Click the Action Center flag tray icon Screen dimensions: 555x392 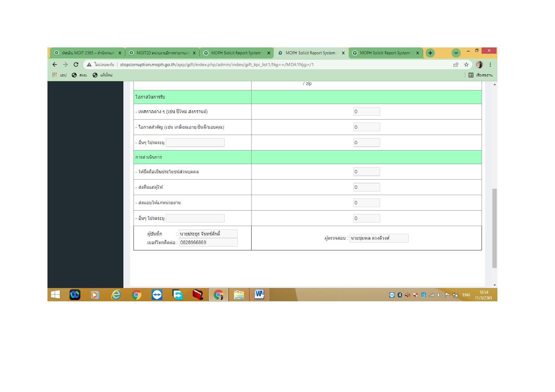[x=447, y=295]
